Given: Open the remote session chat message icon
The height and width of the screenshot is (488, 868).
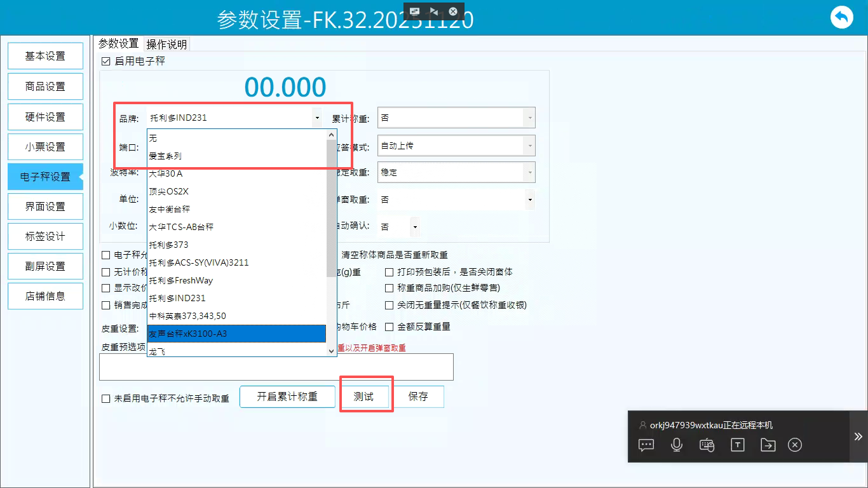Looking at the screenshot, I should click(x=646, y=445).
